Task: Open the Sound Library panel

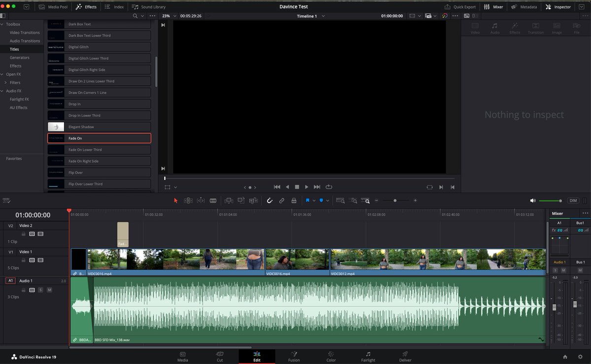Action: point(149,7)
